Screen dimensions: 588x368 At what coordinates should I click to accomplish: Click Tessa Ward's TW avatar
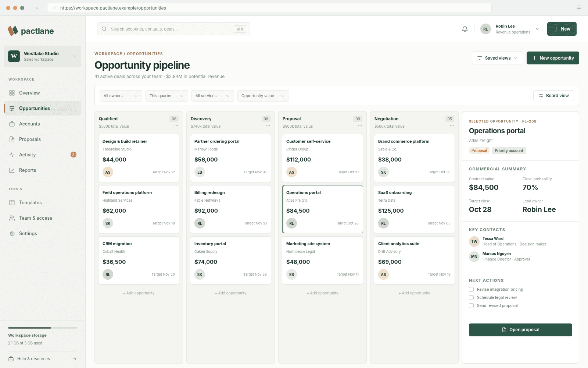click(474, 241)
